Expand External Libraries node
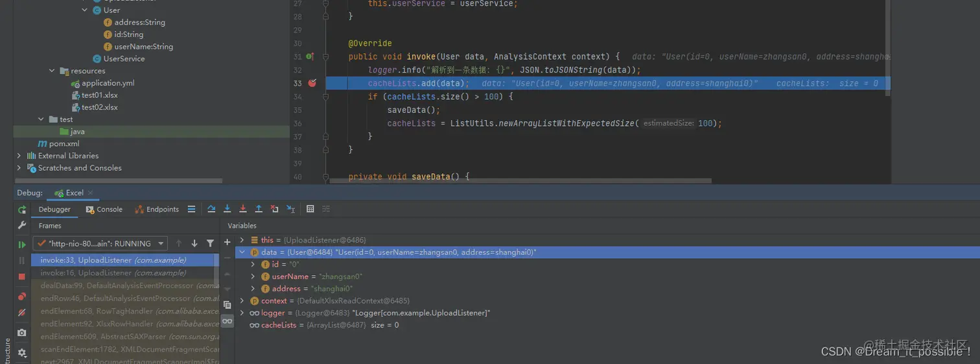 click(x=19, y=156)
